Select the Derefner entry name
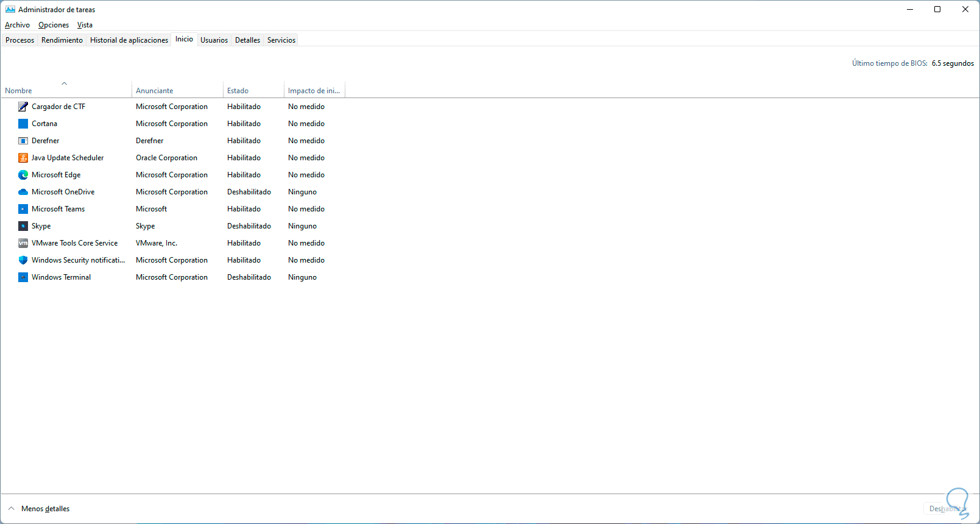Image resolution: width=980 pixels, height=524 pixels. [x=46, y=141]
